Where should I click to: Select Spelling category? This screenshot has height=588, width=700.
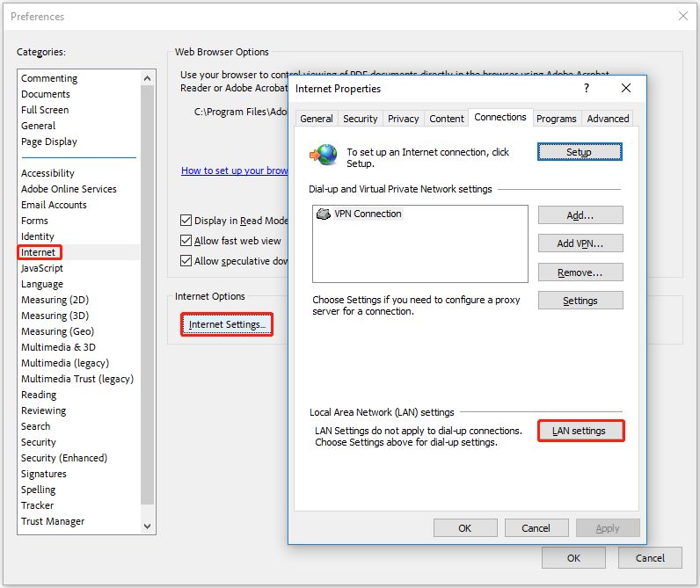[x=39, y=490]
